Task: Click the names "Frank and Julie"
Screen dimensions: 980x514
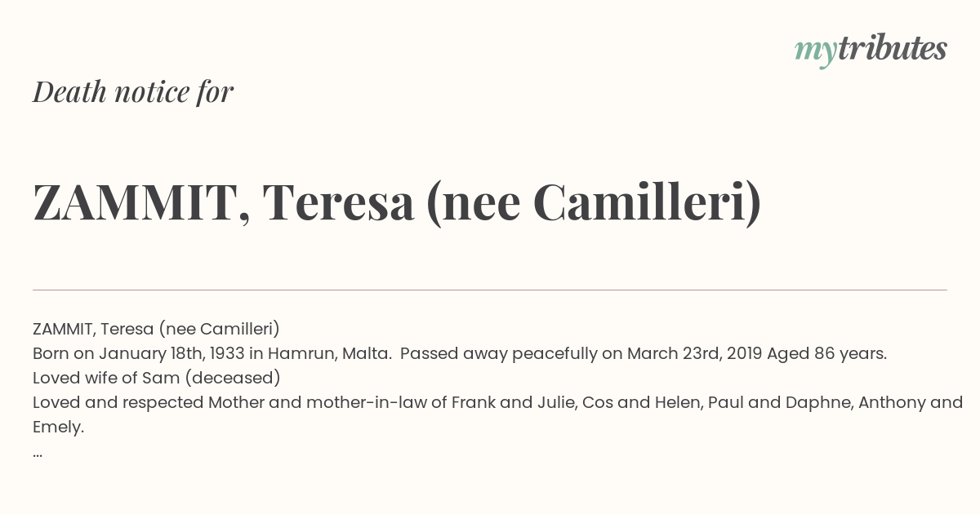Action: (514, 402)
